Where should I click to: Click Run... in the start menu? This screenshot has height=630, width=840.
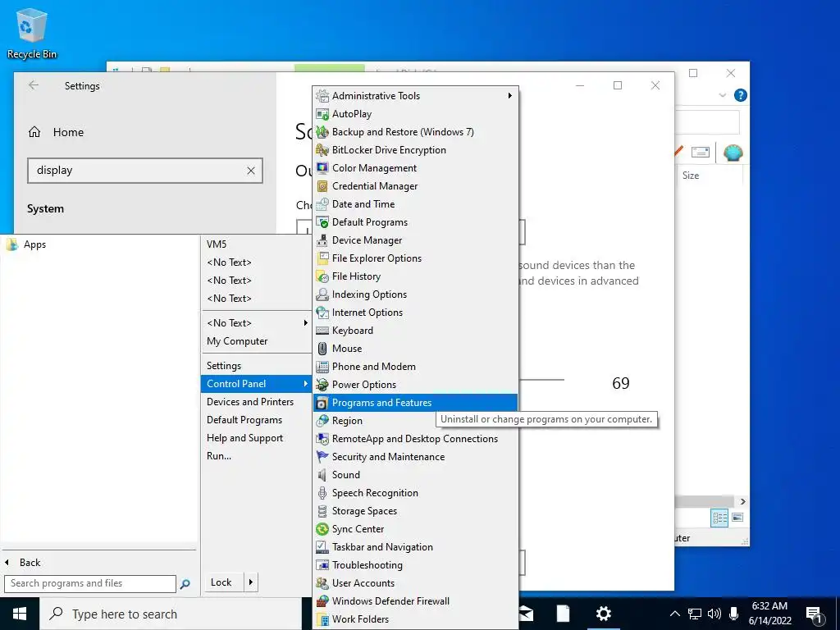click(x=219, y=456)
